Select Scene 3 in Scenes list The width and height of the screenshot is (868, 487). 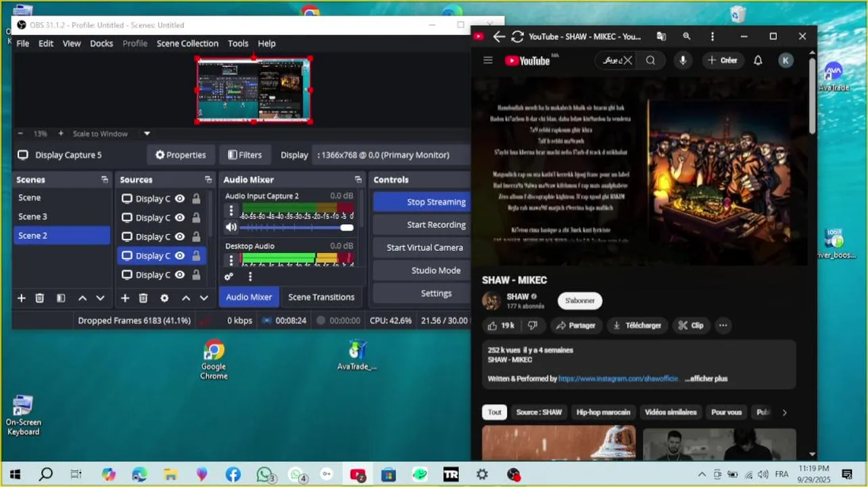click(62, 216)
